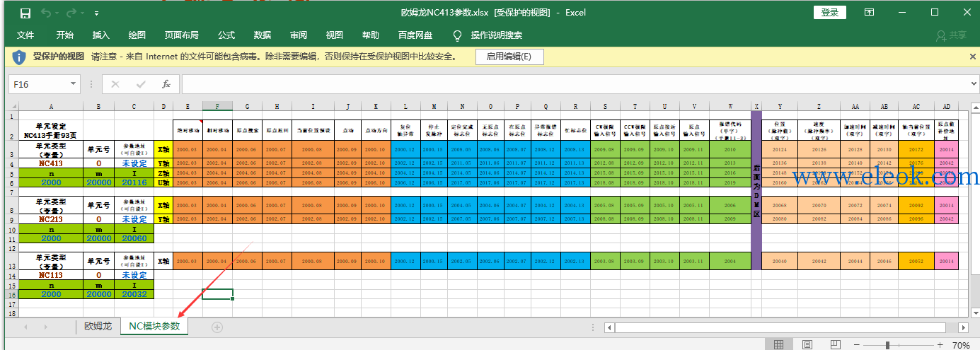Click the New Sheet plus icon

[217, 327]
